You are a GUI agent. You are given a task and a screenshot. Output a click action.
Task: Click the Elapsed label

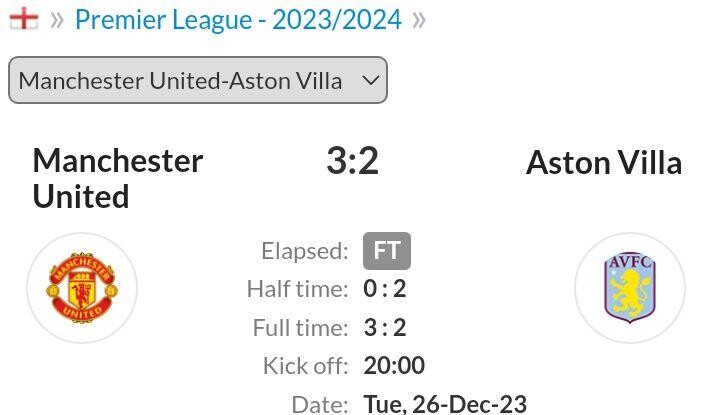[x=305, y=251]
